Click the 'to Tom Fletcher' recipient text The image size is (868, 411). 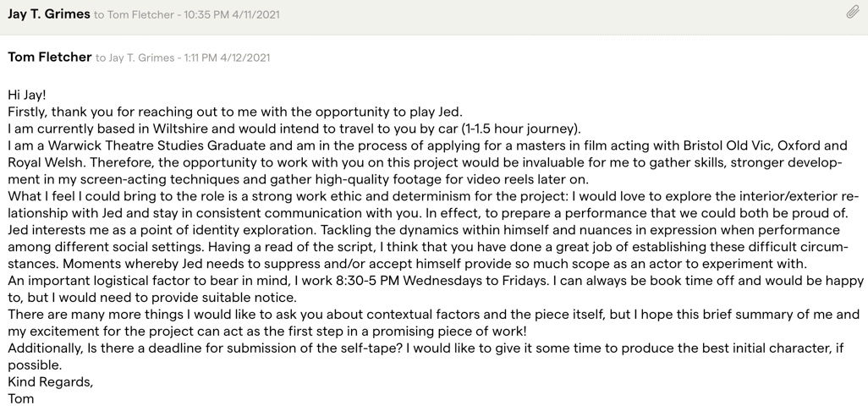(x=135, y=15)
